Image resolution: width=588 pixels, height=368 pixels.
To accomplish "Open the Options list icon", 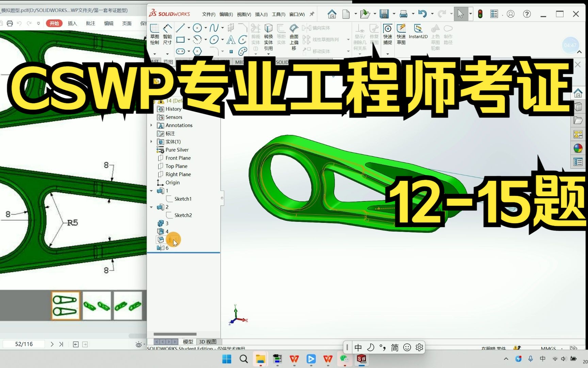I will 494,14.
